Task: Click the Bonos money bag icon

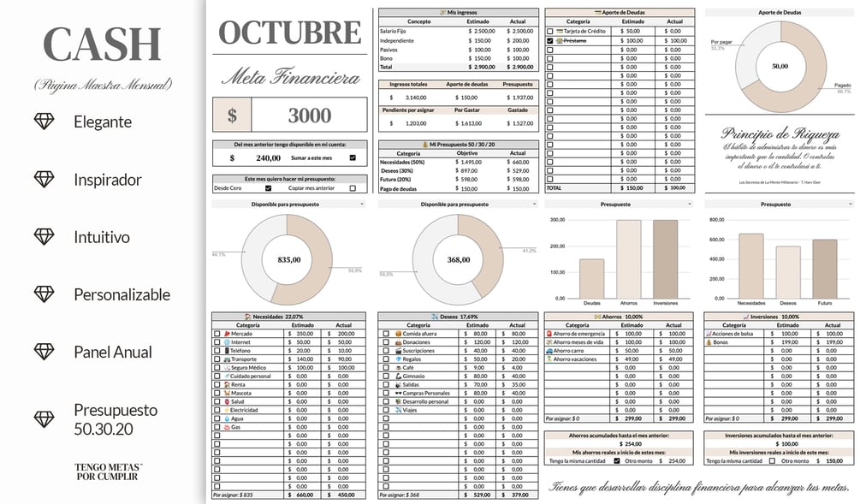Action: (x=709, y=342)
